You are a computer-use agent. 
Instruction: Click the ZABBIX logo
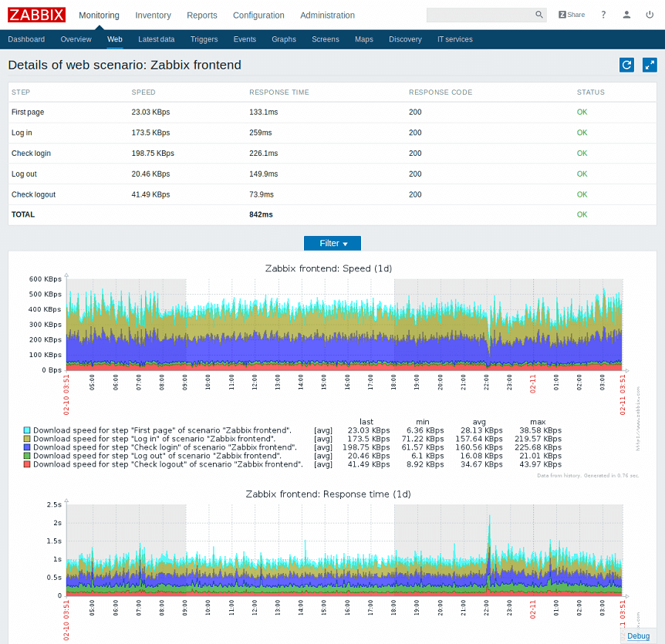coord(36,15)
